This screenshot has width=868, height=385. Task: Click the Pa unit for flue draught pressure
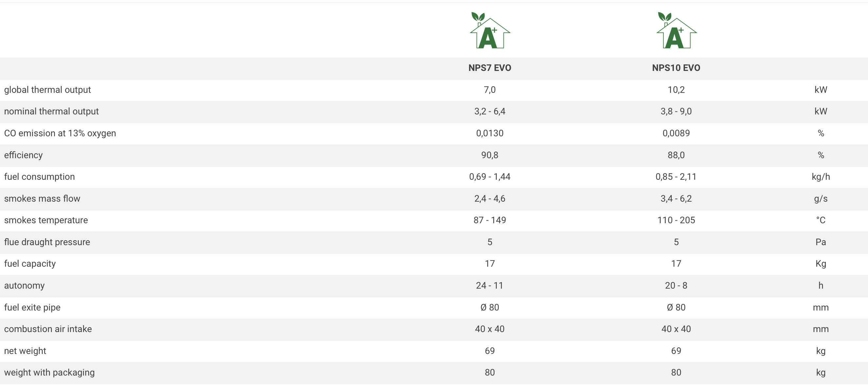click(821, 242)
